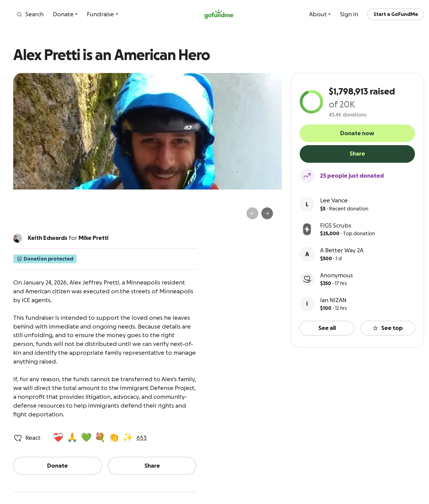Screen dimensions: 429x504
Task: Click the search magnifier icon
Action: (19, 15)
